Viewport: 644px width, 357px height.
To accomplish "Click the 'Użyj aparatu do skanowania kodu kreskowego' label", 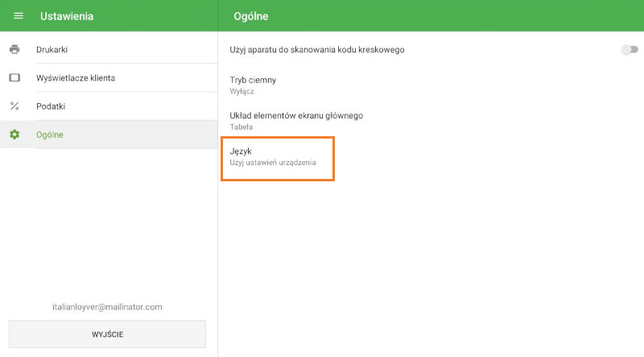I will click(x=317, y=50).
